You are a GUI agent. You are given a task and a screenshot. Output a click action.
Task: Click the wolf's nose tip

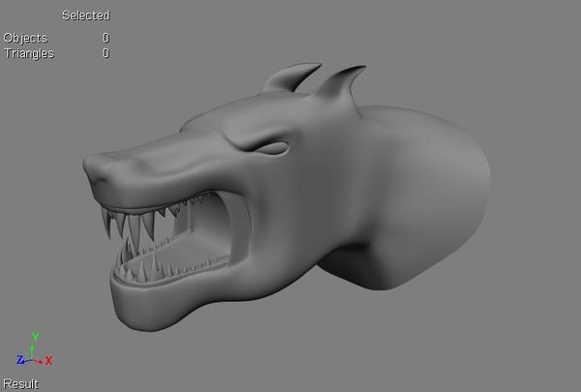click(93, 169)
